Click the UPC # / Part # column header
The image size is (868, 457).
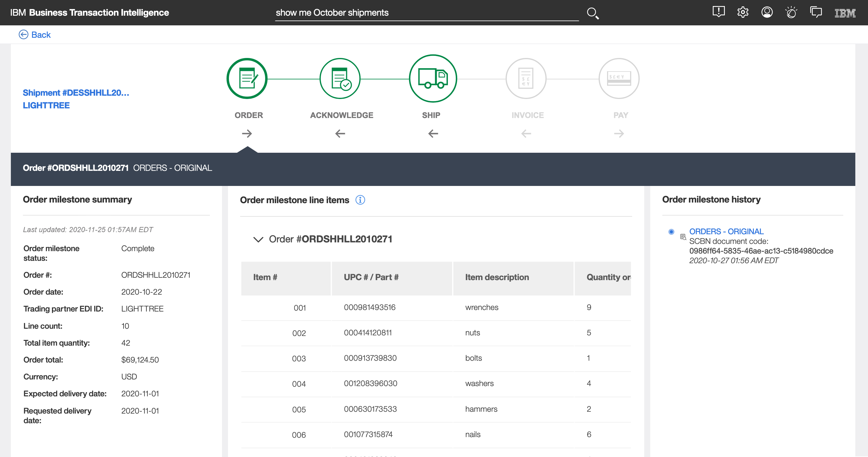coord(392,278)
